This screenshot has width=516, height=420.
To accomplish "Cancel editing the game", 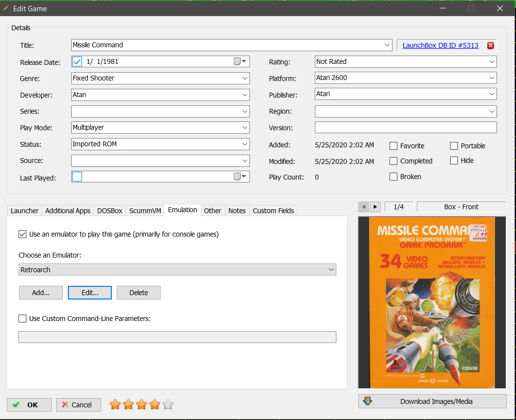I will 78,405.
